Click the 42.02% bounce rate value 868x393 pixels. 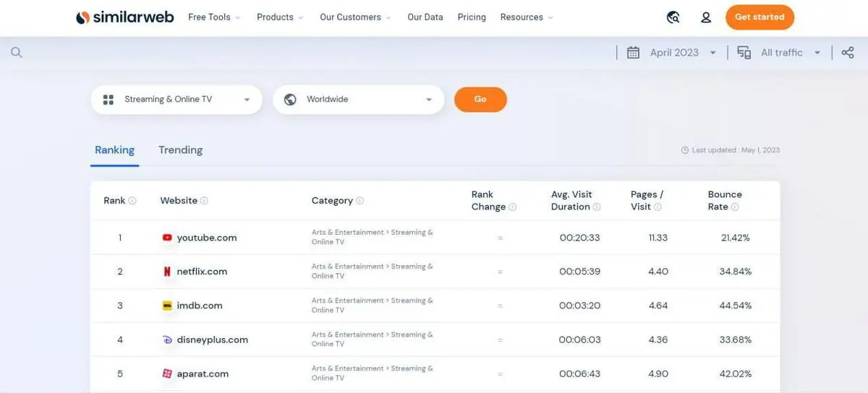(x=736, y=373)
